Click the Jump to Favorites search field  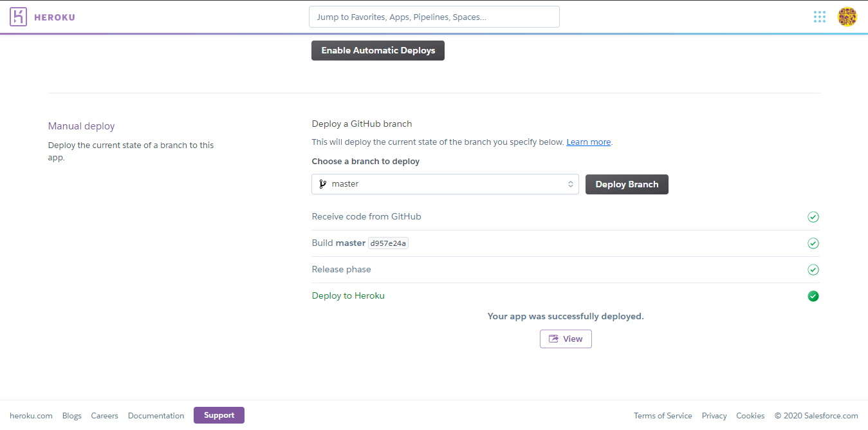pyautogui.click(x=434, y=17)
